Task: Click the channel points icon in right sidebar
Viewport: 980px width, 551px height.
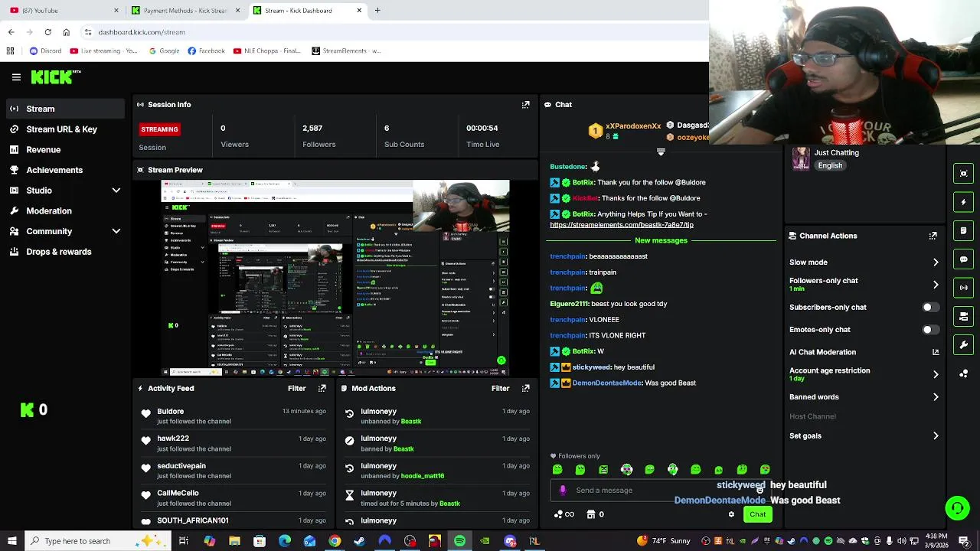Action: click(x=964, y=373)
